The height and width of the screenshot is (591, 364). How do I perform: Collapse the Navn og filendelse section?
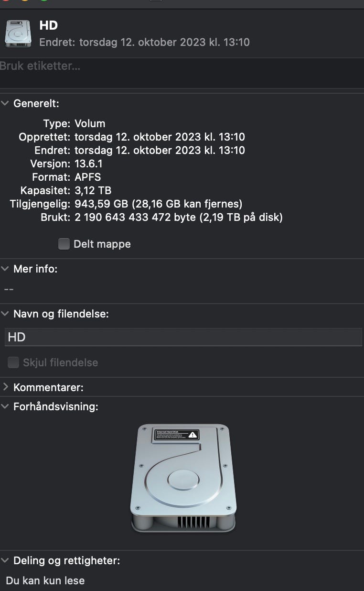click(5, 314)
